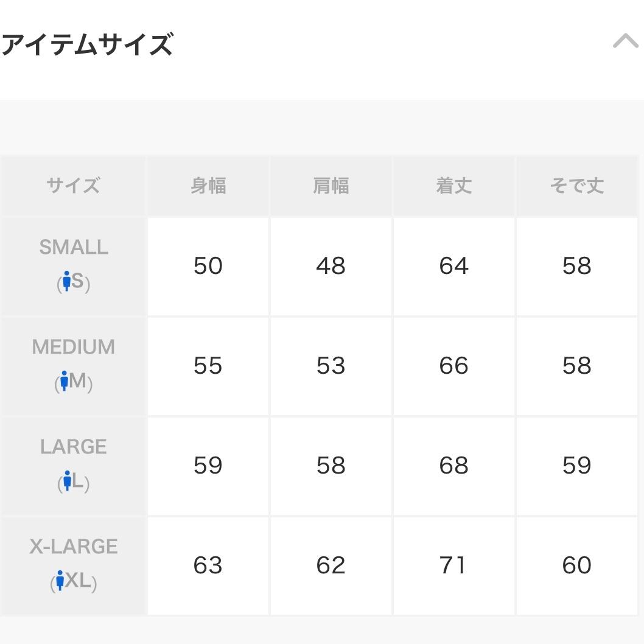The image size is (644, 644).
Task: Click the SMALL body width value 50
Action: tap(208, 266)
